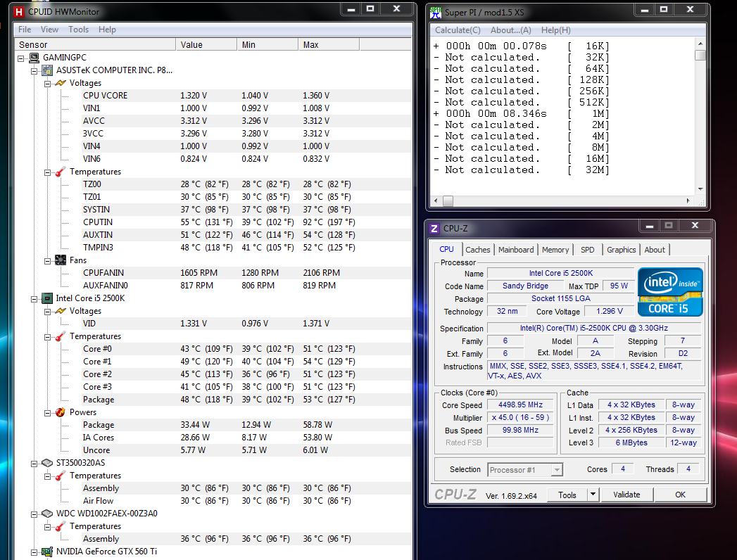
Task: Open the Calculate(C) menu in Super PI
Action: coord(458,30)
